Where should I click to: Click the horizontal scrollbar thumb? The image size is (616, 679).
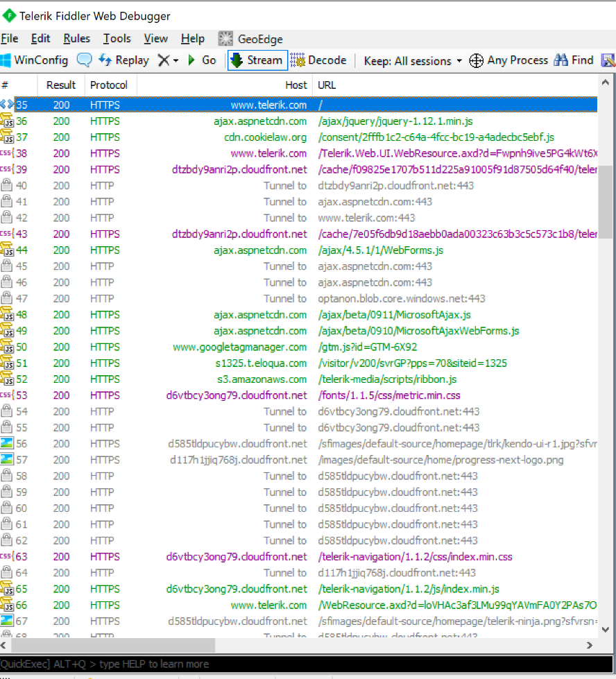(113, 645)
